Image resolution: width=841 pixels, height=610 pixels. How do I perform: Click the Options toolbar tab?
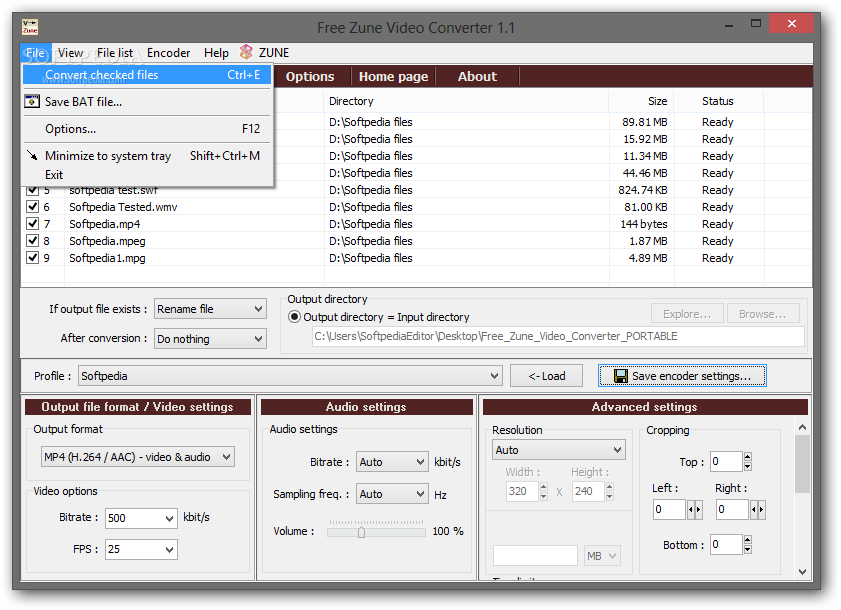[310, 76]
